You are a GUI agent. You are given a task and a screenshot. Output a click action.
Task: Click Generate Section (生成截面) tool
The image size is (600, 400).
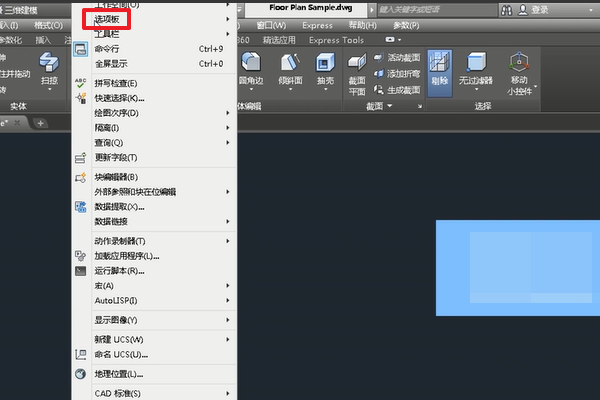[x=397, y=90]
